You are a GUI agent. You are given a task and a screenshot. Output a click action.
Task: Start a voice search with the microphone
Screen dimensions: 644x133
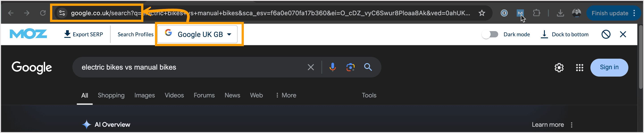(332, 67)
